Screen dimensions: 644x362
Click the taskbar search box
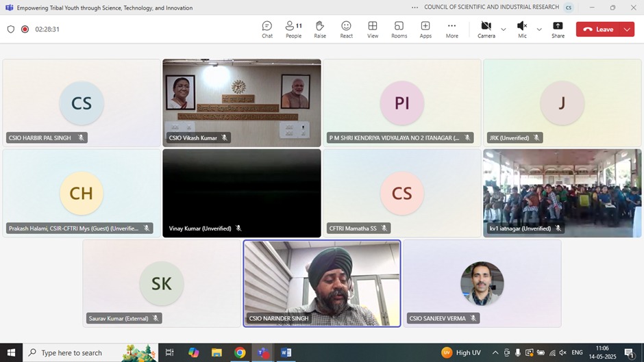(90, 352)
